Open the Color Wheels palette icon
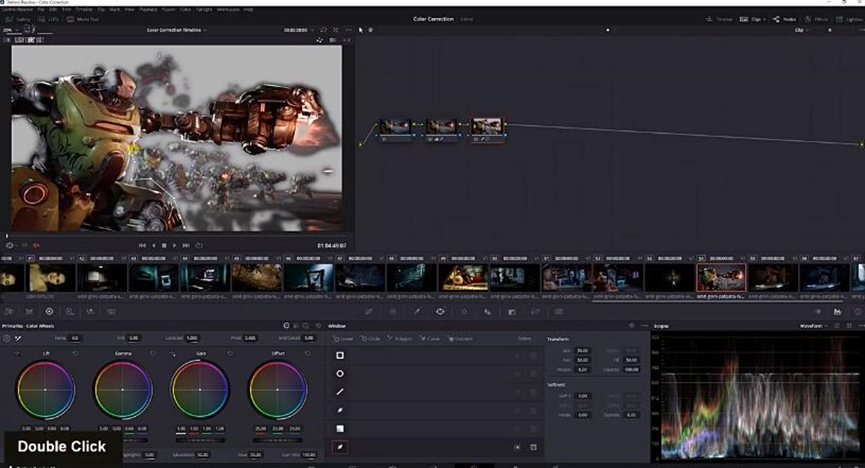 49,311
